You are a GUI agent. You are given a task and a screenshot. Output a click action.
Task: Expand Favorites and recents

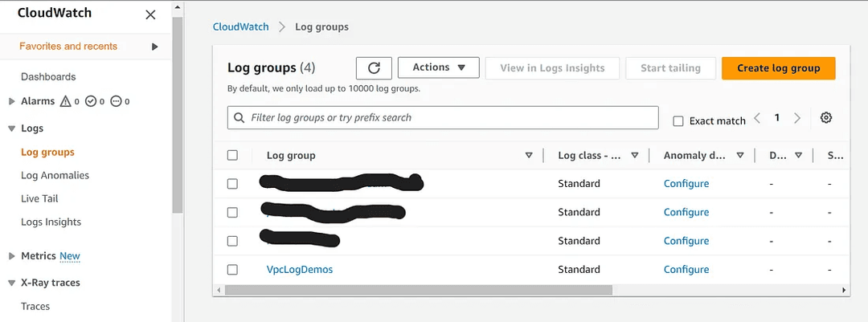coord(155,47)
